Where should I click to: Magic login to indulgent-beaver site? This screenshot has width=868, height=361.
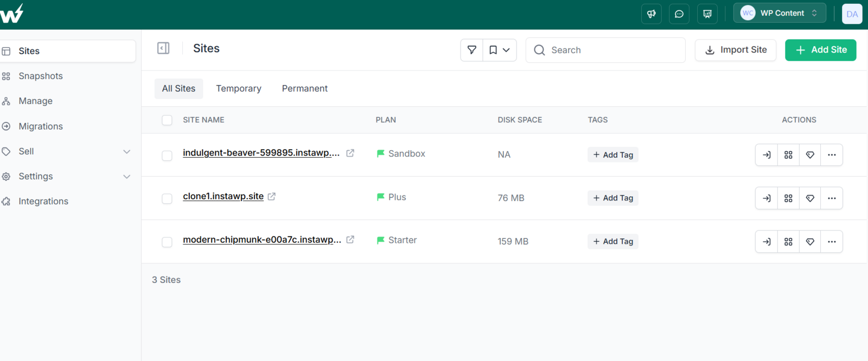pyautogui.click(x=767, y=155)
